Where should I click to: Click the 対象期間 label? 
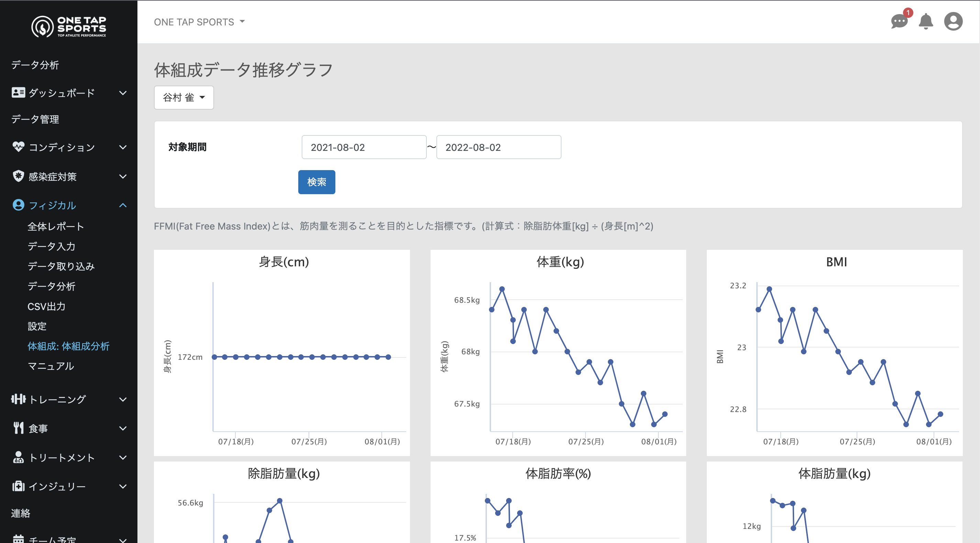click(187, 147)
